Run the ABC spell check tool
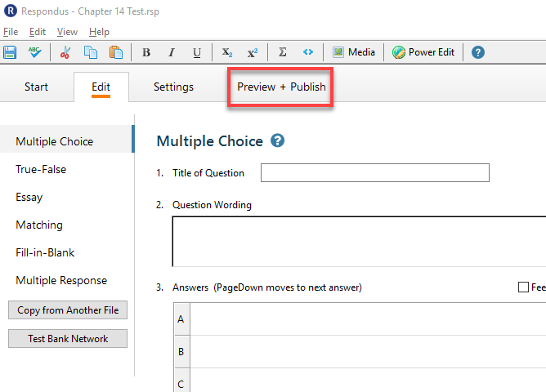This screenshot has width=546, height=392. (35, 52)
